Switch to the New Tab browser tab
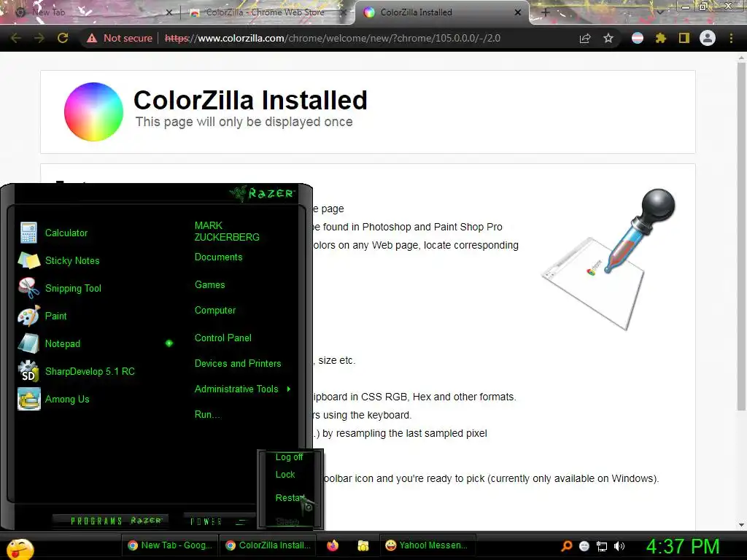This screenshot has height=560, width=747. [x=90, y=12]
